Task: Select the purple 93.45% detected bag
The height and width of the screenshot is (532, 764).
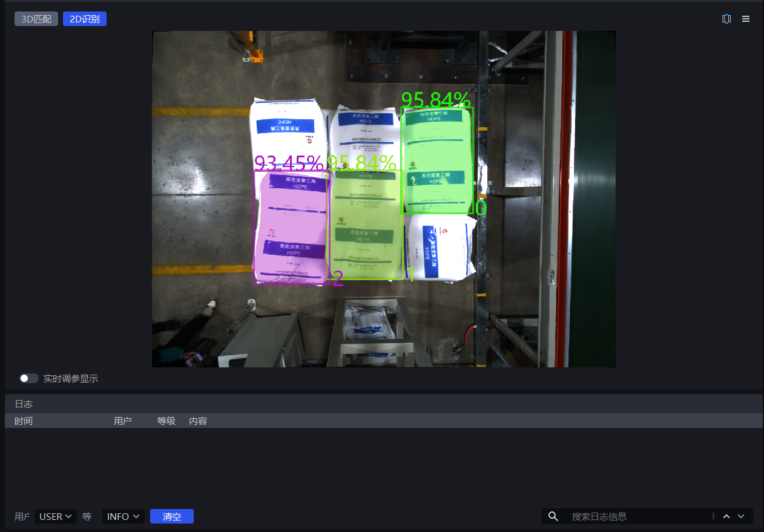Action: 291,227
